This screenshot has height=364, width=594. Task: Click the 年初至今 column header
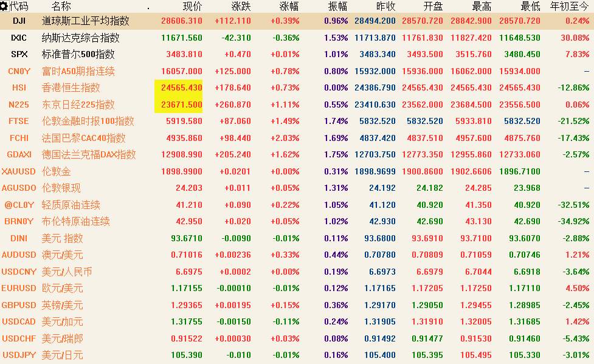(569, 7)
